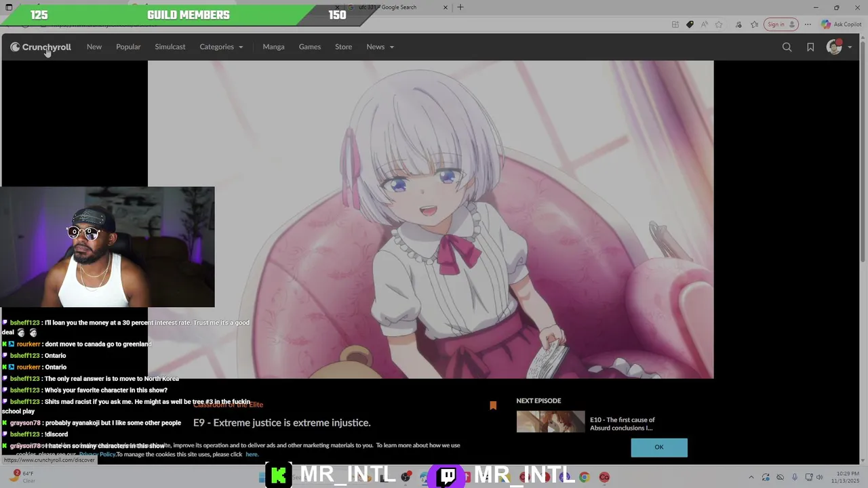Open the cookie settings 'here' link
868x488 pixels.
point(252,454)
